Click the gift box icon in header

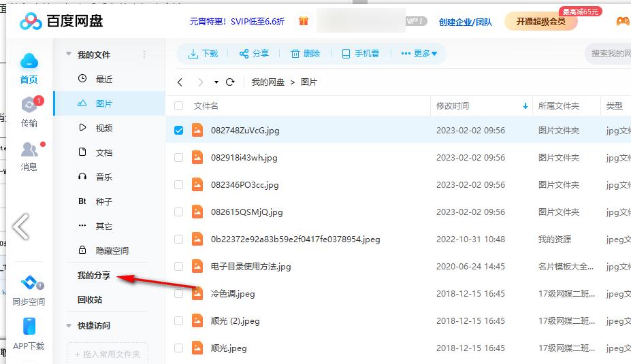304,21
